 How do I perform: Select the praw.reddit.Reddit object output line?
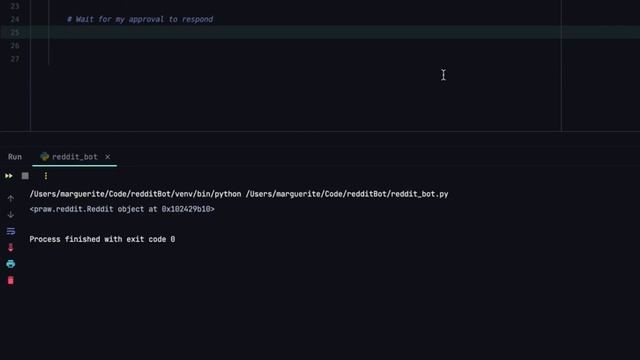[122, 209]
